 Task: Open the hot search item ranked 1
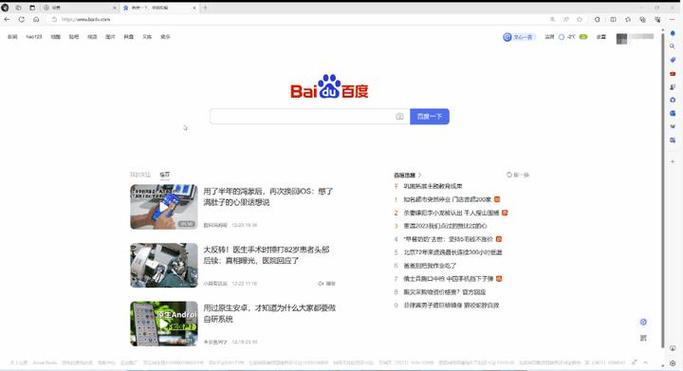point(447,199)
